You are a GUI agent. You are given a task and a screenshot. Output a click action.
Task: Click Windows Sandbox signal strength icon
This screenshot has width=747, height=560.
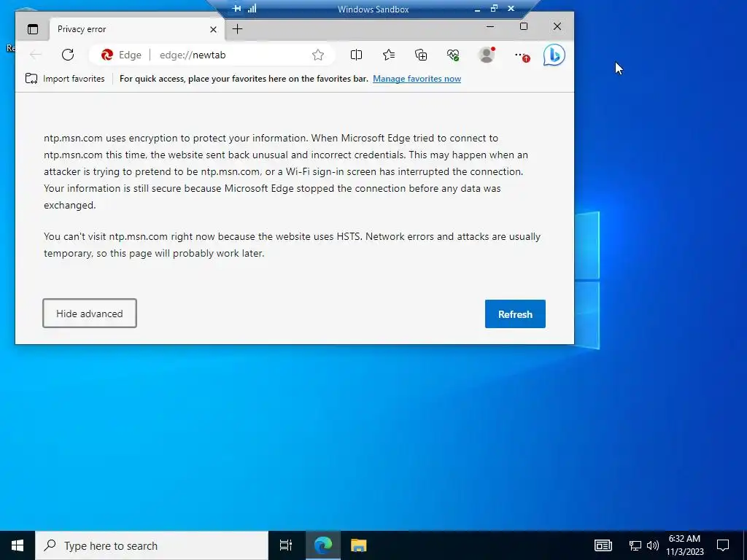coord(252,9)
